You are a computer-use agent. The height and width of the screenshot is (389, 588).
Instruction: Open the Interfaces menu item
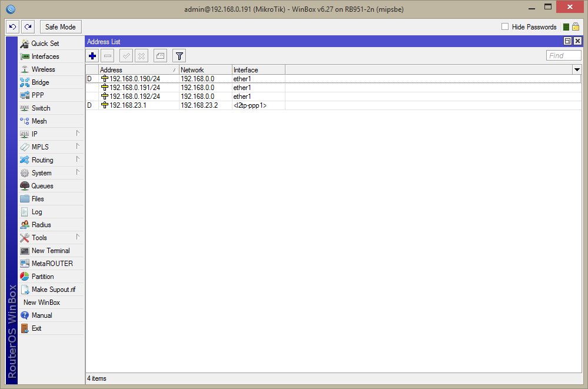click(51, 56)
